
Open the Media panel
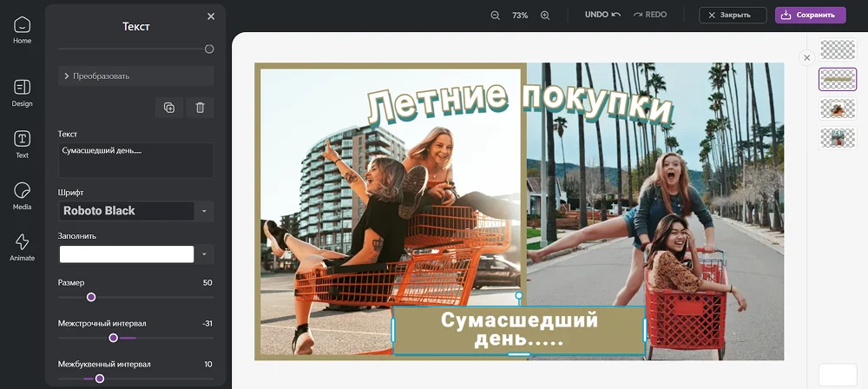pos(22,195)
